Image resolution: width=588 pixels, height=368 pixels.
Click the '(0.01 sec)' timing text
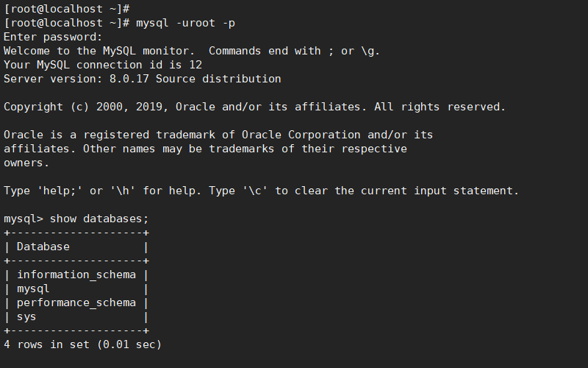[x=129, y=344]
